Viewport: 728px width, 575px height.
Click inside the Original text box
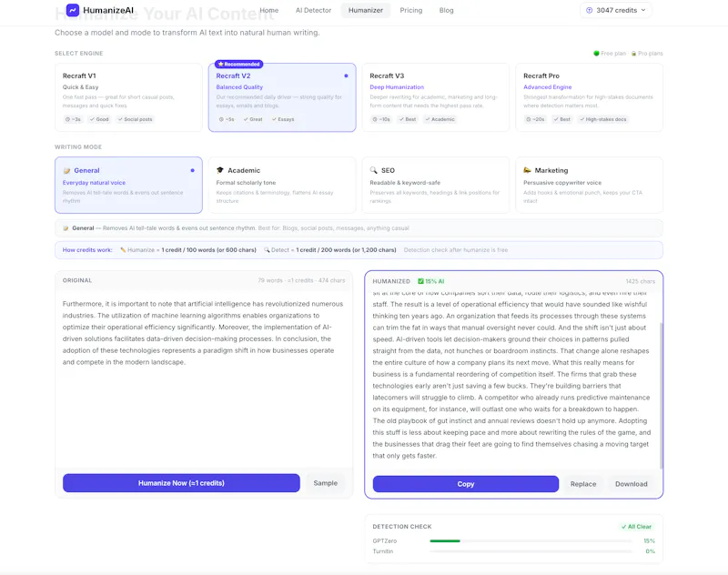pos(203,378)
